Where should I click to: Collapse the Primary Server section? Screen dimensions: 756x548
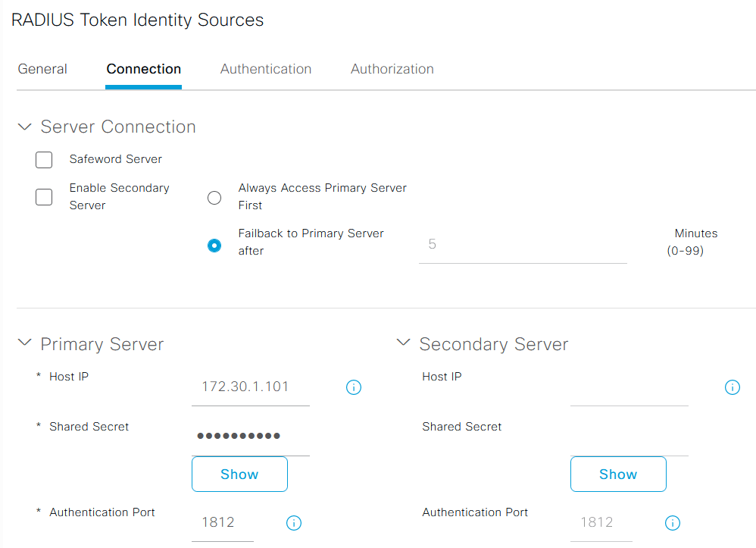[25, 344]
